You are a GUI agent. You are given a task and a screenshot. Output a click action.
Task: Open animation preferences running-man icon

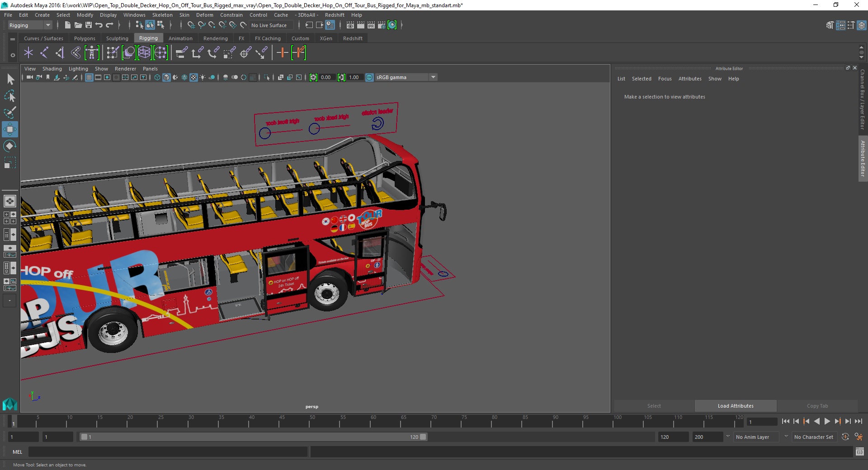pyautogui.click(x=859, y=437)
